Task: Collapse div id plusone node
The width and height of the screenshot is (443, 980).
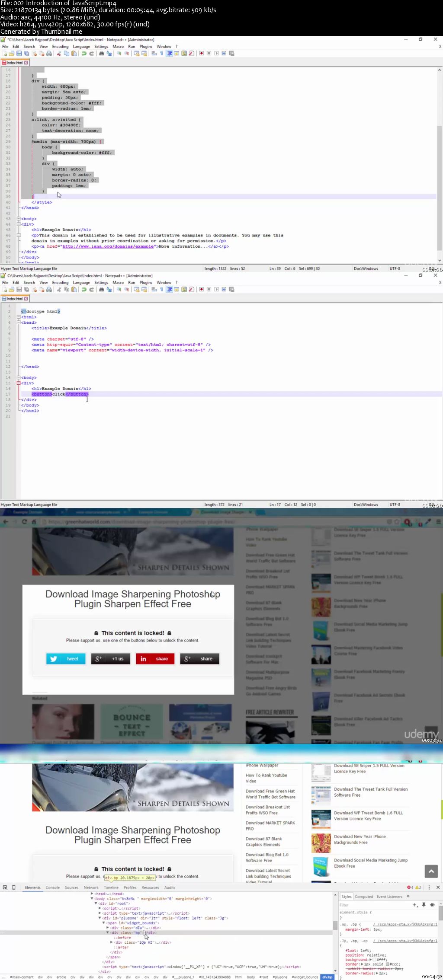Action: click(100, 918)
